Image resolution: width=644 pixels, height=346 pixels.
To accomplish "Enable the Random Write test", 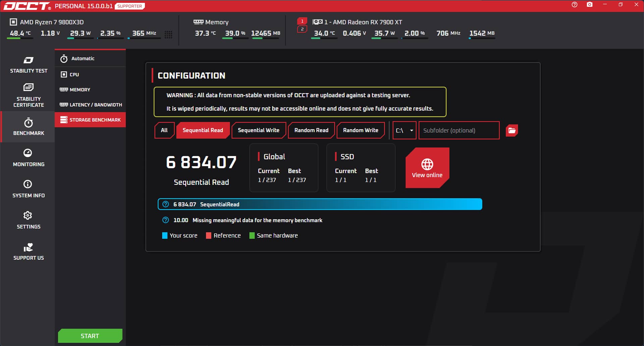I will (x=360, y=130).
